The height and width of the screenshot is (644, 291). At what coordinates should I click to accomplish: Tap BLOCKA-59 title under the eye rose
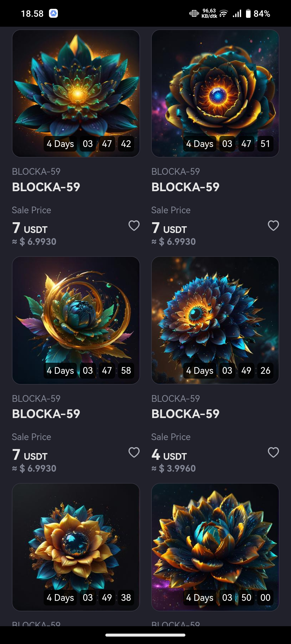[185, 187]
